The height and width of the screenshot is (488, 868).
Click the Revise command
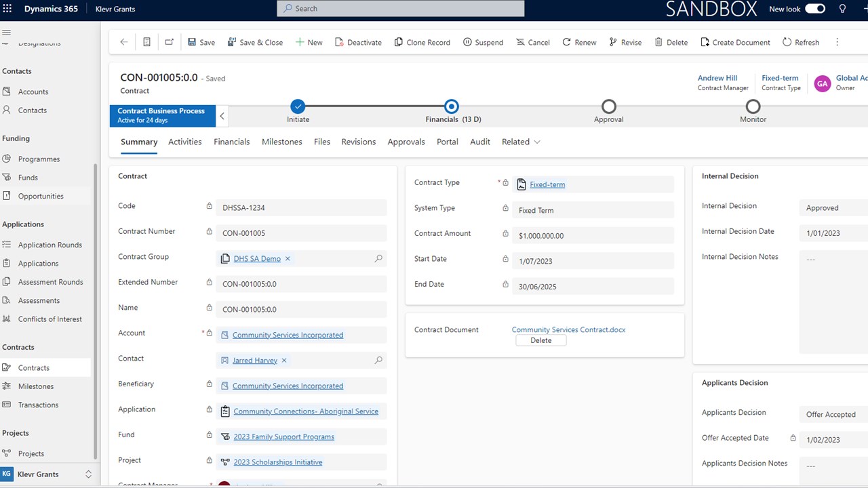(x=625, y=42)
